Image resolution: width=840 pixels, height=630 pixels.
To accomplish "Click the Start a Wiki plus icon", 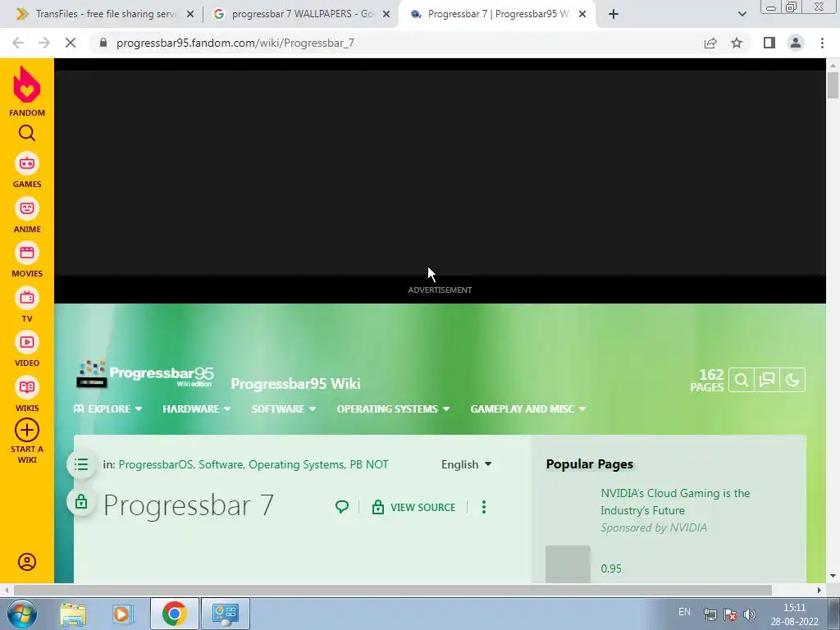I will tap(27, 430).
